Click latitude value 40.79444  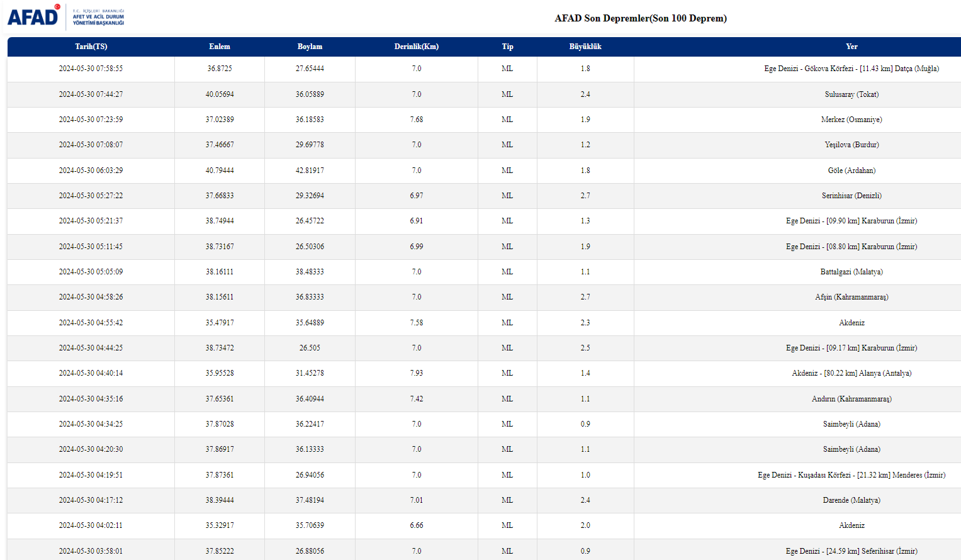(220, 171)
